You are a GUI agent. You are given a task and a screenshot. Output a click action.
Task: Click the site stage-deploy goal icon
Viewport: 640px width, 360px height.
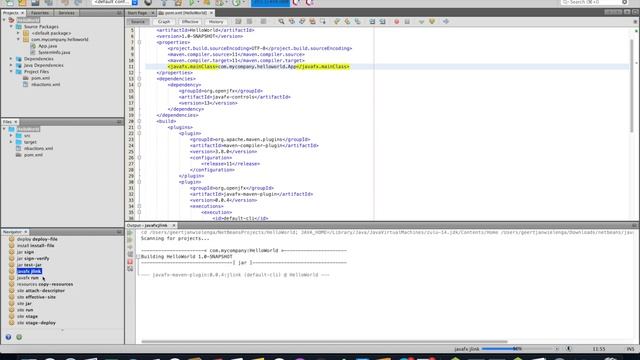11,322
